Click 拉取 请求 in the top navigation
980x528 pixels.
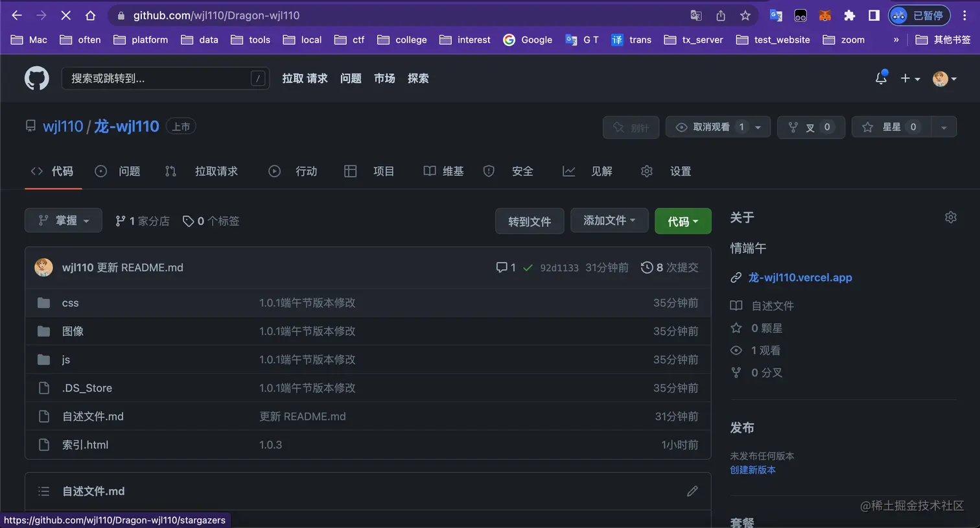tap(305, 78)
